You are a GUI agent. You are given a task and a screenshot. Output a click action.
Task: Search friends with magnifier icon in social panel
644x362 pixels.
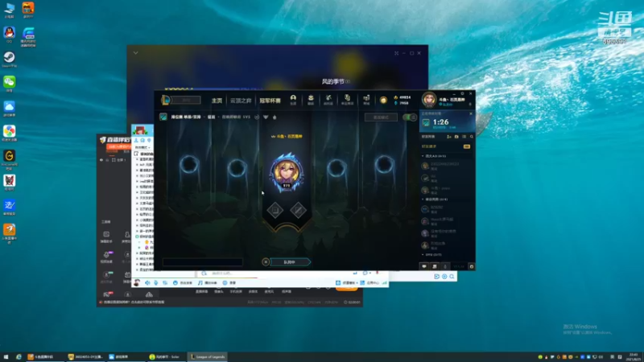[472, 137]
